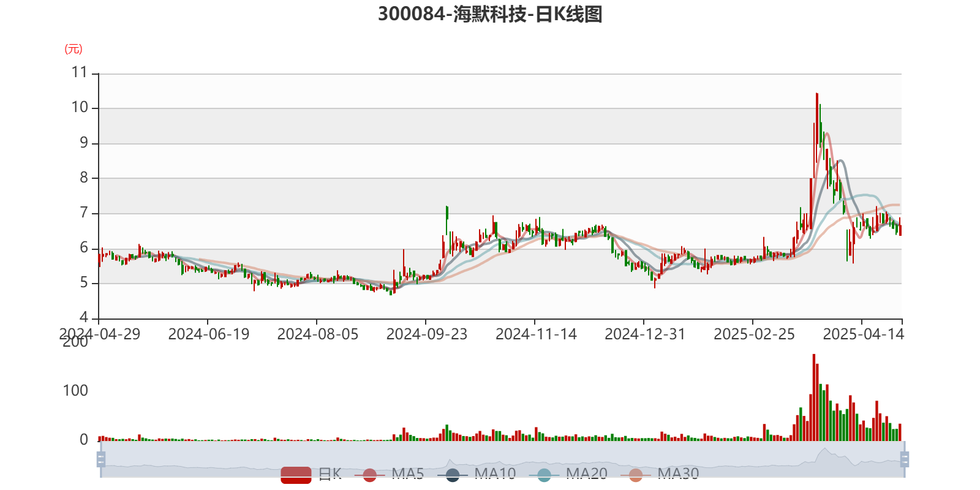The height and width of the screenshot is (490, 980).
Task: Click the 2024-11-14 date axis label
Action: tap(536, 334)
